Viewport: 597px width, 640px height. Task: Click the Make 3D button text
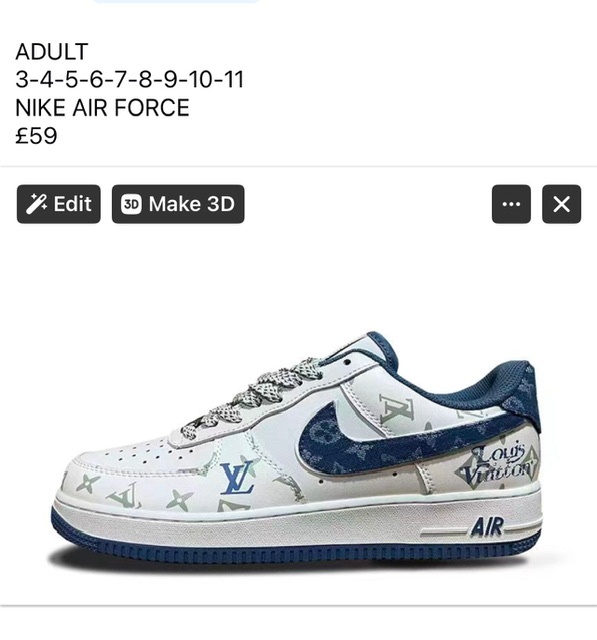(x=191, y=204)
